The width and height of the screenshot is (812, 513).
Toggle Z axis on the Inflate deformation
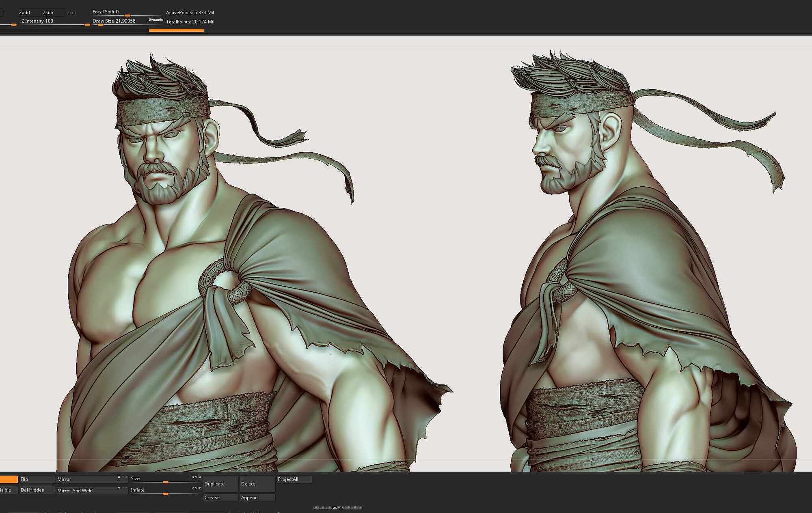(199, 489)
